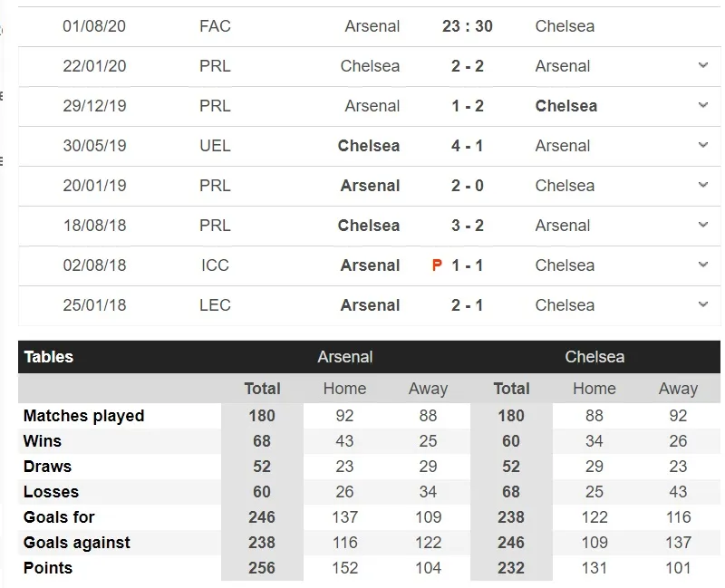Open the ICC penalty shootout match details
Image resolution: width=725 pixels, height=588 pixels.
[x=704, y=265]
